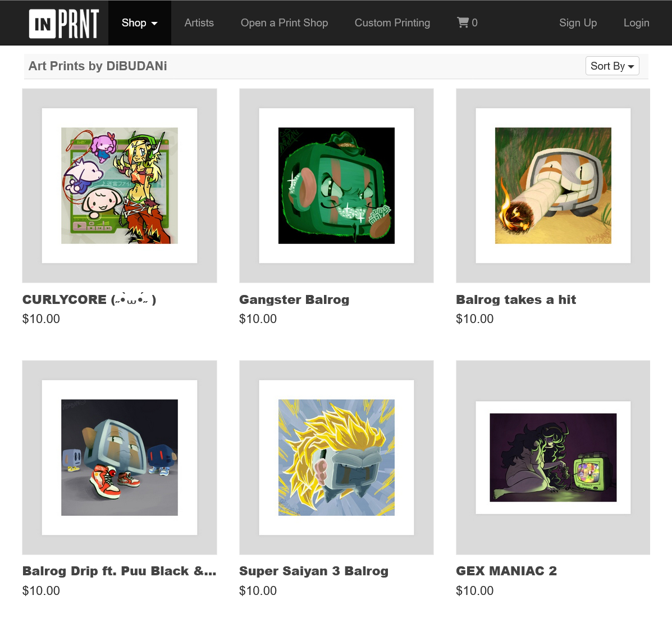Screen dimensions: 672x618
Task: View the Balrog takes a hit thumbnail
Action: coord(553,186)
